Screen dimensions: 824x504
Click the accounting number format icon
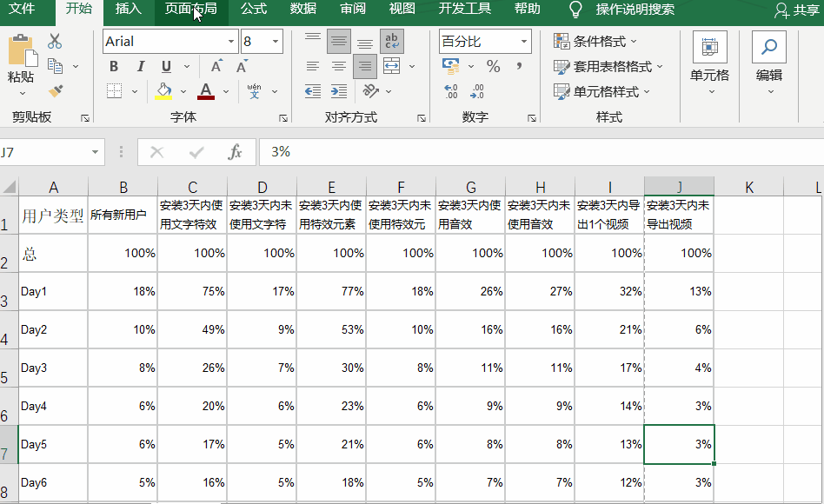coord(451,66)
